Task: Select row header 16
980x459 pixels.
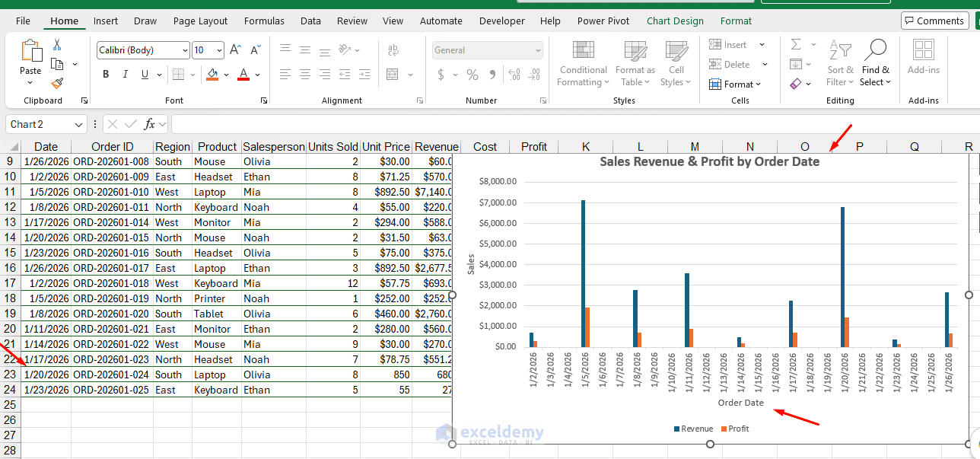Action: coord(10,268)
